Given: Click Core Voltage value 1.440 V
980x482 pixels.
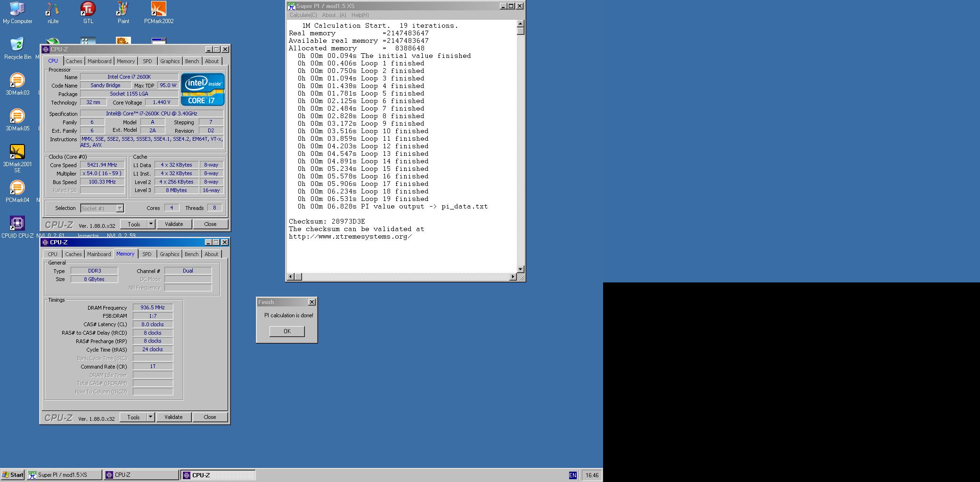Looking at the screenshot, I should [x=162, y=102].
